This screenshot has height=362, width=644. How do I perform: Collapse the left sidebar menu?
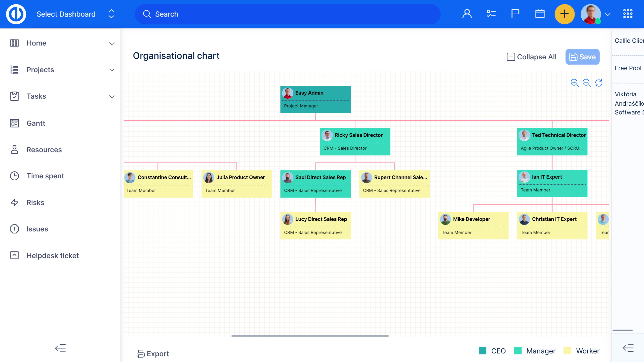click(60, 348)
